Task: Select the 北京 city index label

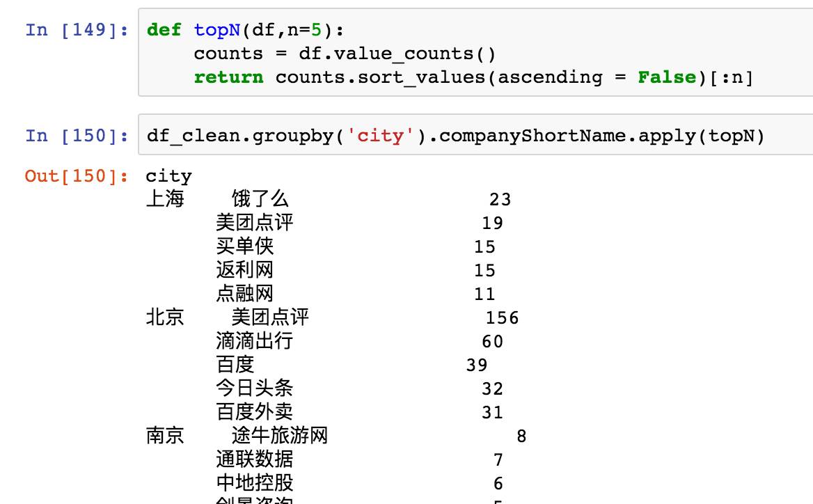Action: (165, 317)
